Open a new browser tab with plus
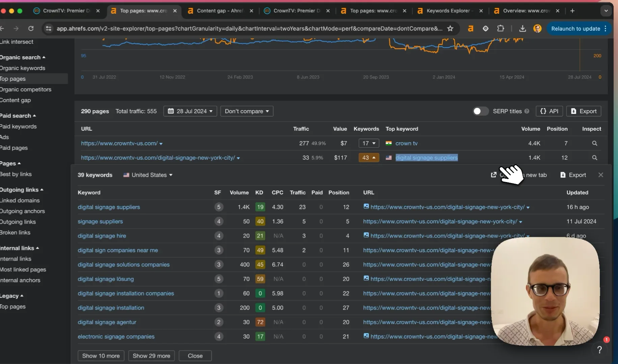This screenshot has height=364, width=618. (572, 11)
